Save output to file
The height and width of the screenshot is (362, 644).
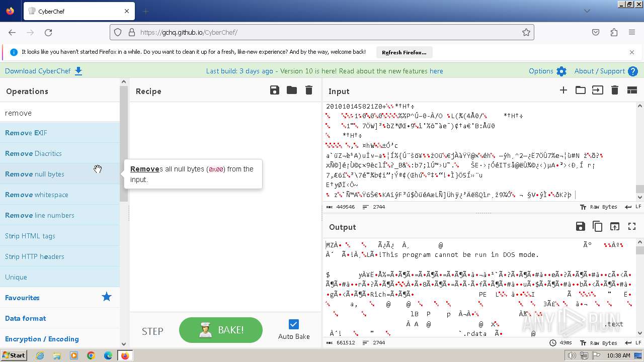tap(581, 226)
